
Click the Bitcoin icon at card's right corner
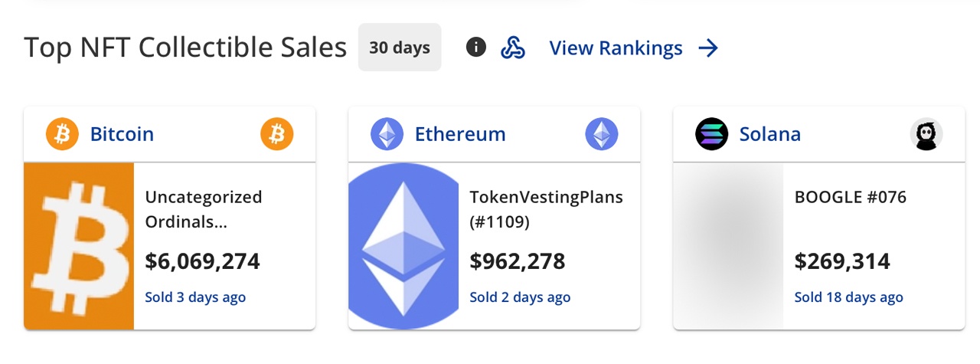click(276, 135)
